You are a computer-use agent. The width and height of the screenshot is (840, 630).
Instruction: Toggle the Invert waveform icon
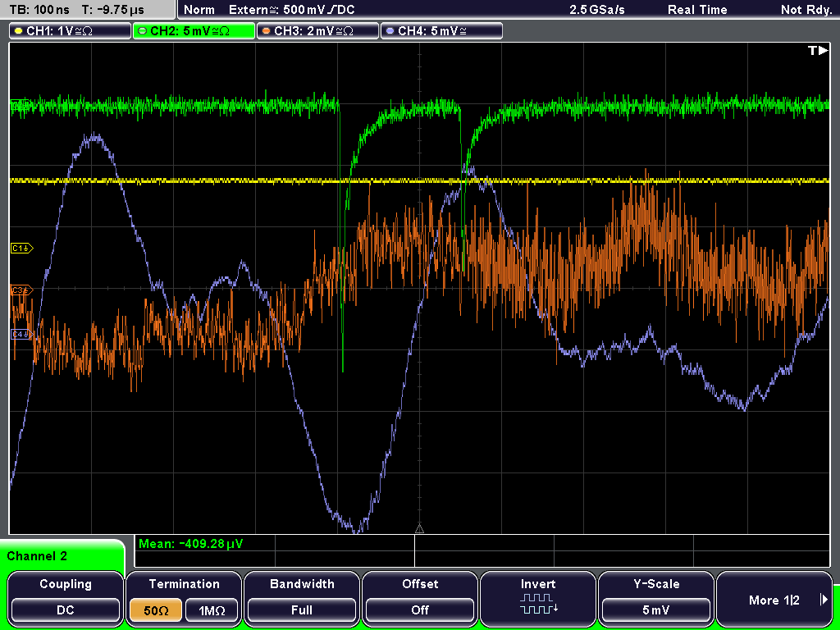tap(538, 603)
